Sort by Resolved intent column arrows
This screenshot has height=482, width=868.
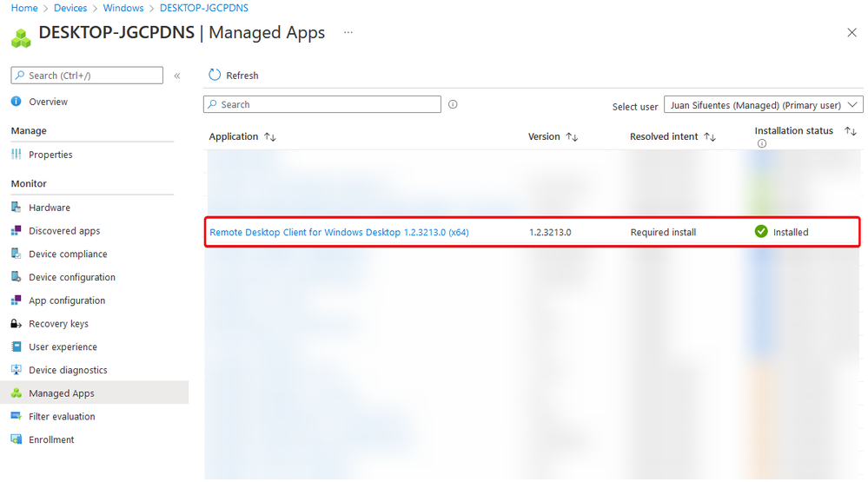[710, 136]
